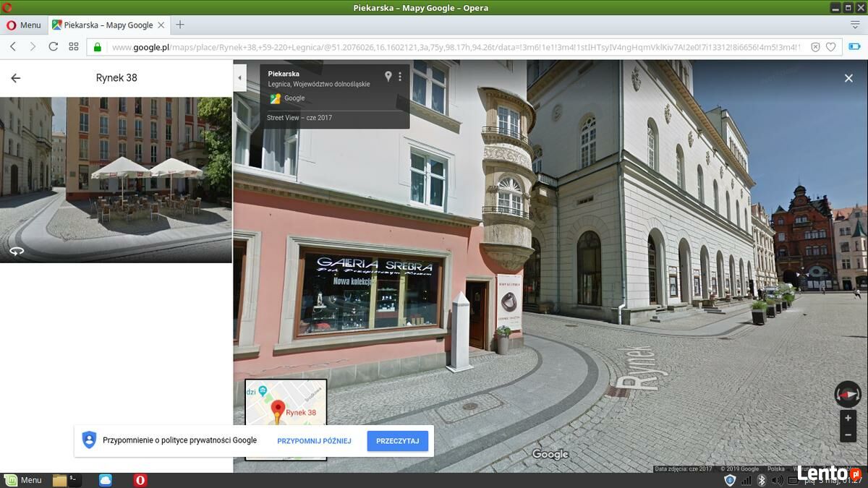Click the Opera taskbar icon
This screenshot has height=488, width=868.
tap(140, 480)
